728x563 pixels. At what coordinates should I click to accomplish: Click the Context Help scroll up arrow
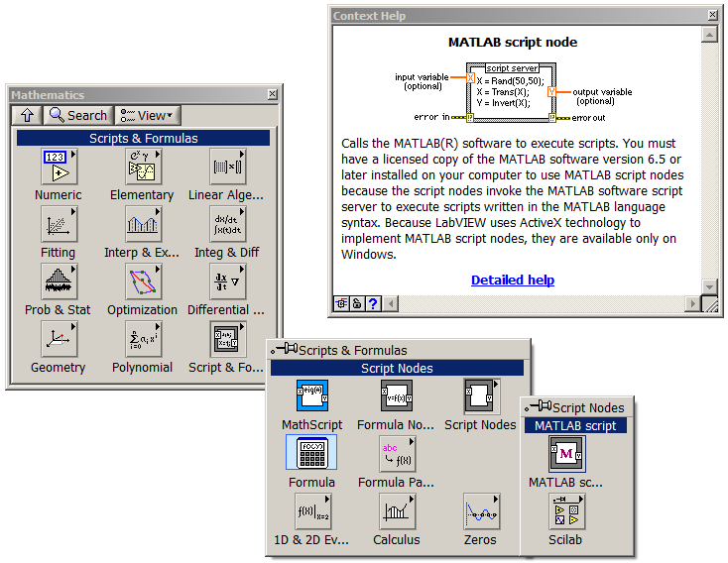[709, 35]
